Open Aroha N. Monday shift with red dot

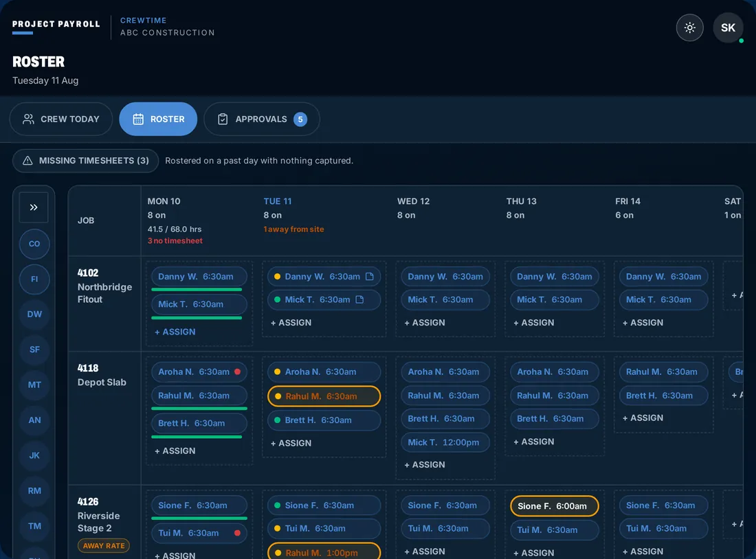[199, 372]
